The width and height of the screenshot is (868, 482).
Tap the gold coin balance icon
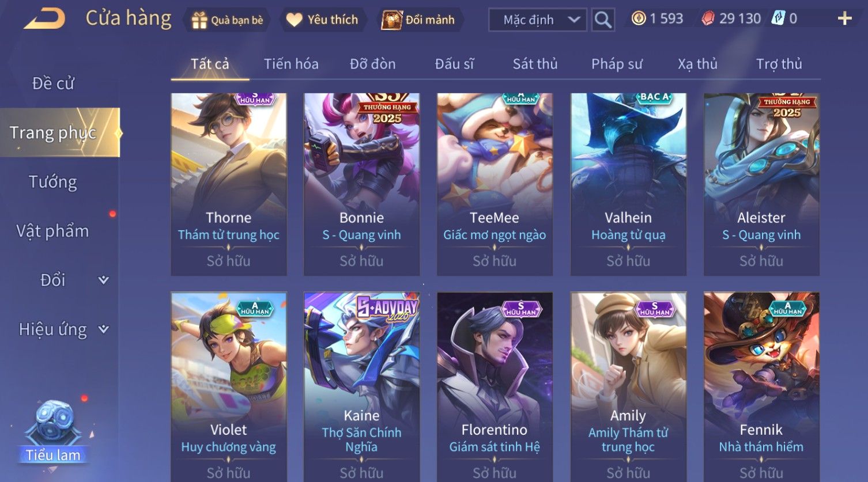[638, 18]
